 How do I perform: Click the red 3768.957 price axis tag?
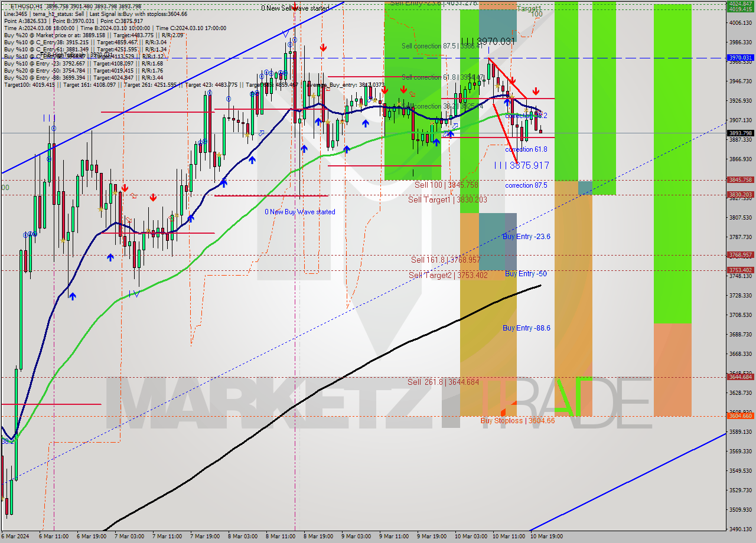pos(741,255)
